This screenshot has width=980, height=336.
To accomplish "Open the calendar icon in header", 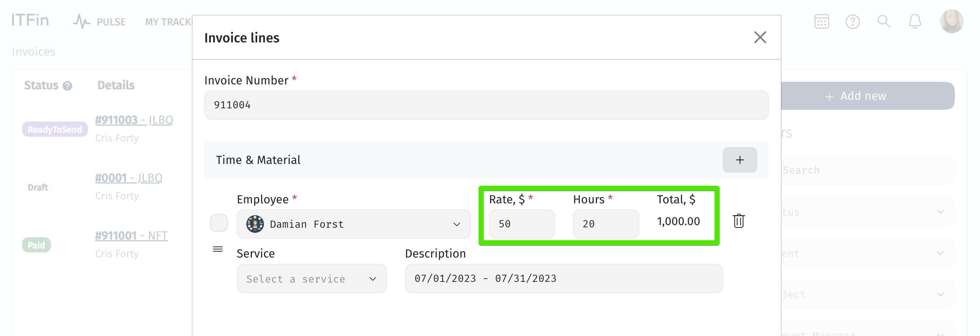I will (x=821, y=22).
